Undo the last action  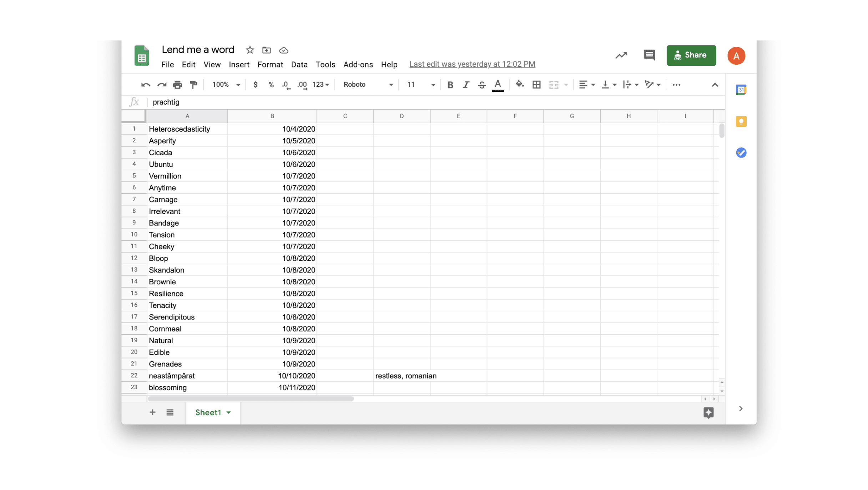146,85
